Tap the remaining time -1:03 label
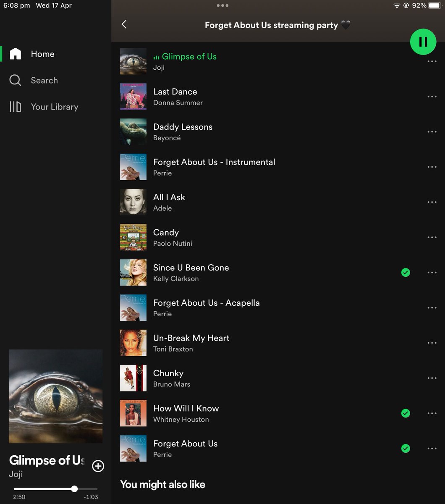 point(91,497)
